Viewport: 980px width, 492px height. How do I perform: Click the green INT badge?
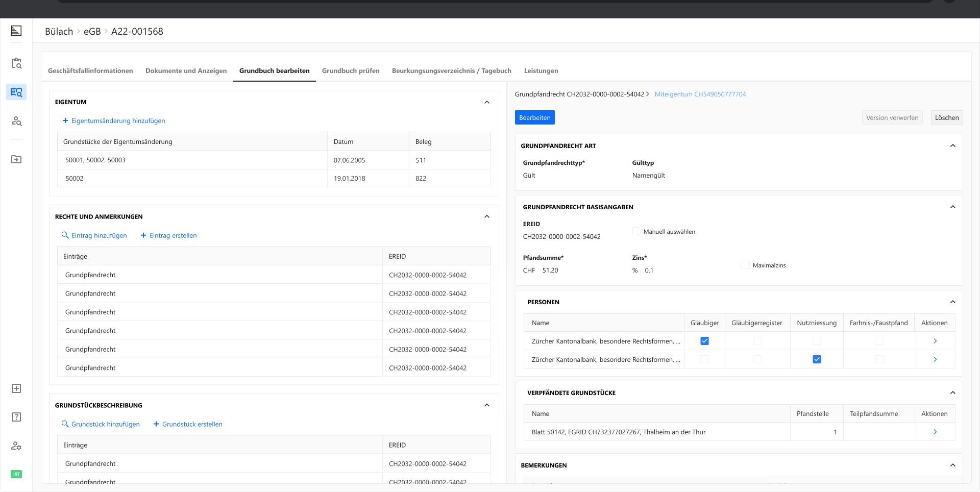click(x=16, y=474)
